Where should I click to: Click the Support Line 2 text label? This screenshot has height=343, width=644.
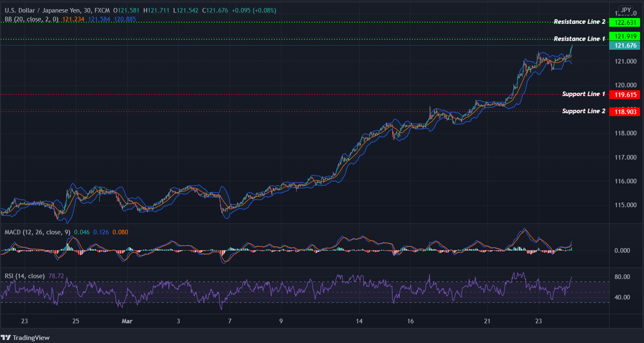pos(584,111)
